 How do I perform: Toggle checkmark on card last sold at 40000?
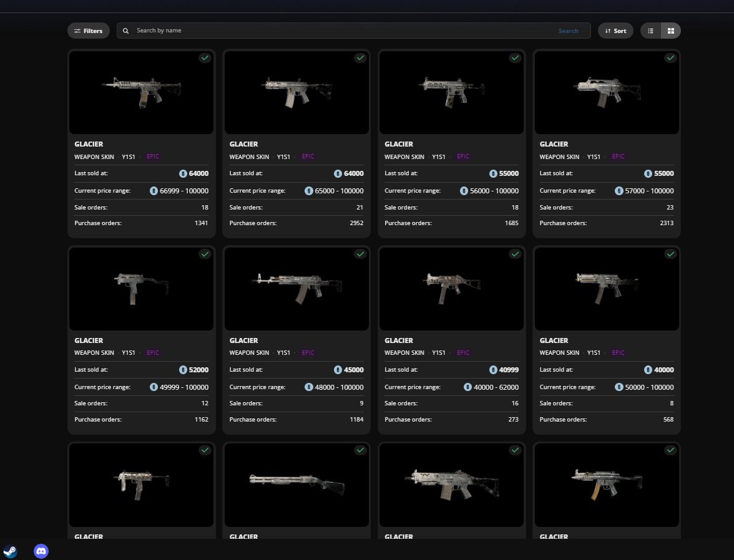click(670, 254)
